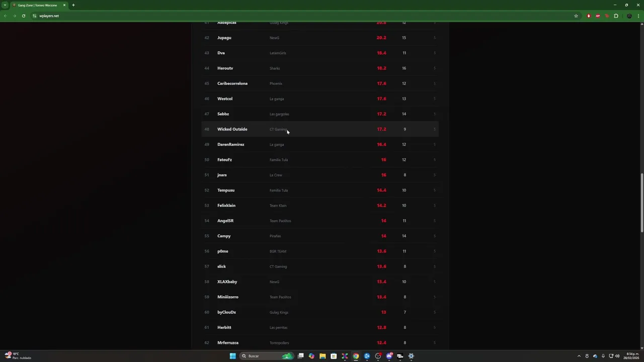Click player name Dva

(221, 53)
